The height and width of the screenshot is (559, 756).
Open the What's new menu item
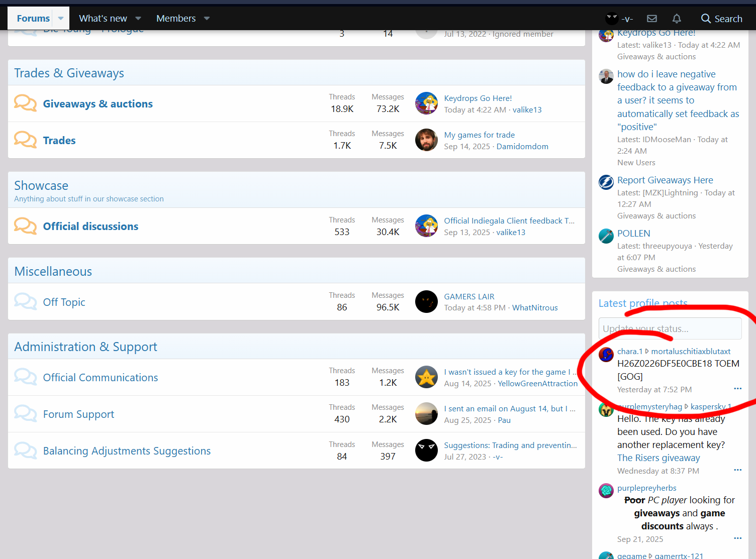[x=103, y=19]
